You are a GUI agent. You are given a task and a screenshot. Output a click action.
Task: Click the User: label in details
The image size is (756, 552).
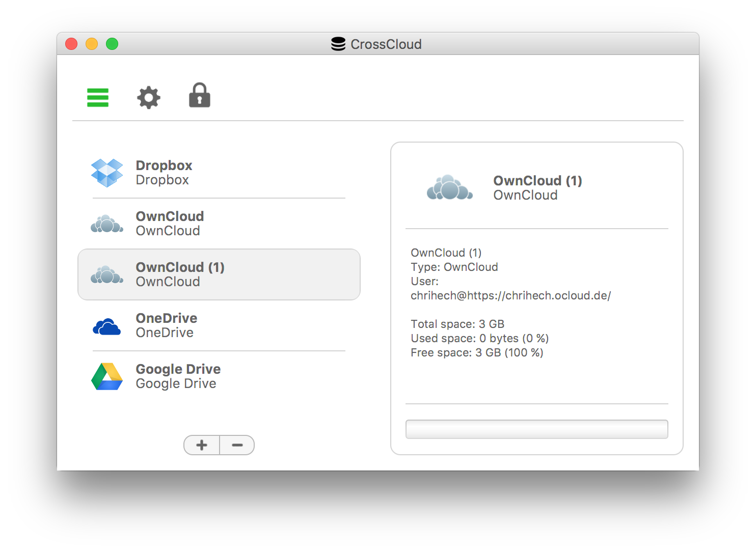(424, 281)
